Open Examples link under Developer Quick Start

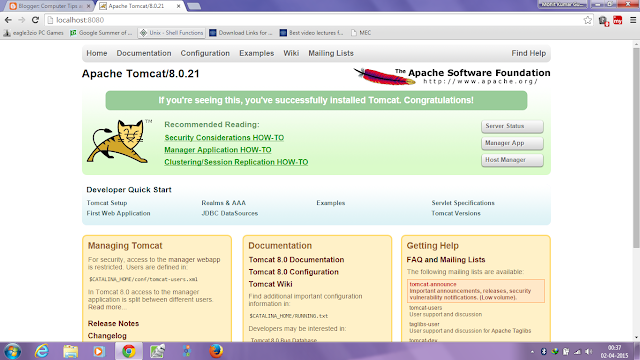(331, 203)
